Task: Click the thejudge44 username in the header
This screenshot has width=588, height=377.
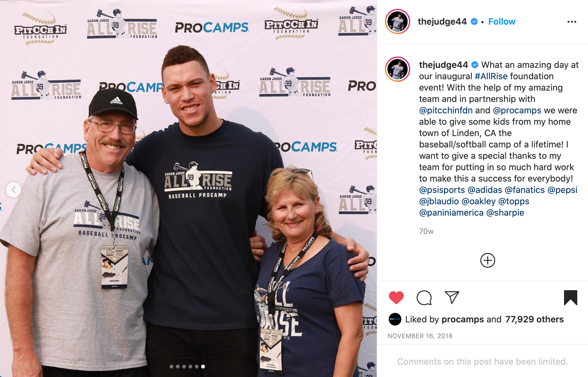Action: pyautogui.click(x=442, y=21)
